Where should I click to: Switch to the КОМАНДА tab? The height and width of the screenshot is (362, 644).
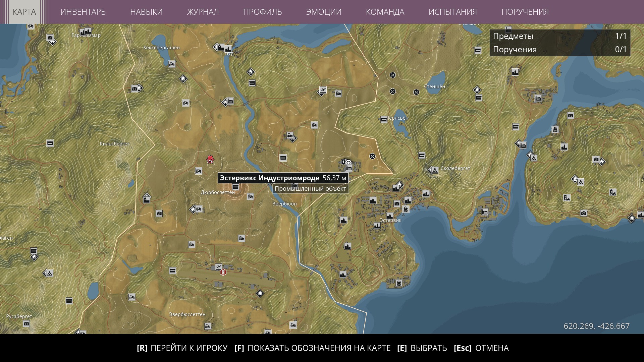(x=385, y=12)
